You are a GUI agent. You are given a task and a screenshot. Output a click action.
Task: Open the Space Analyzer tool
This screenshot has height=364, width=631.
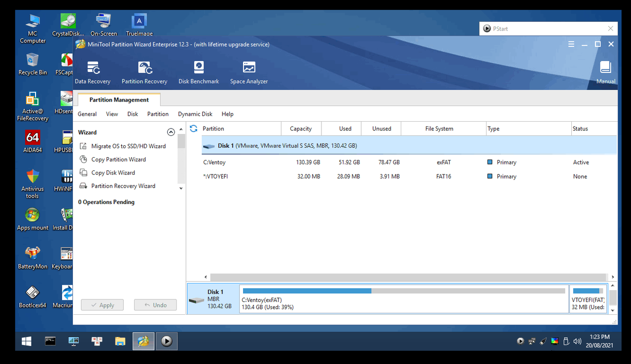249,72
